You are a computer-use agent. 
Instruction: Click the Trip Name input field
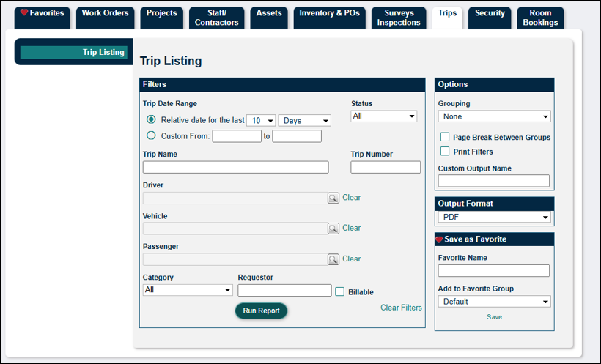click(x=236, y=167)
